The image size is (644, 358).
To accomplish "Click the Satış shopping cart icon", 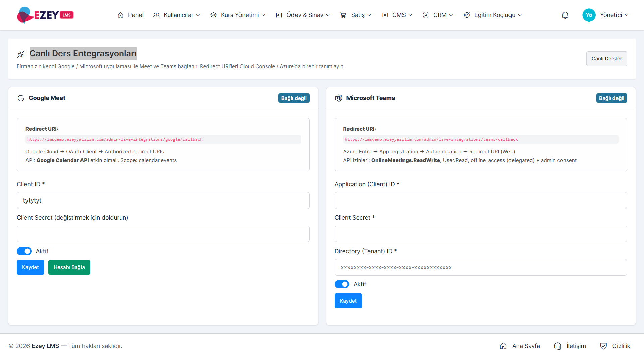I will (343, 15).
